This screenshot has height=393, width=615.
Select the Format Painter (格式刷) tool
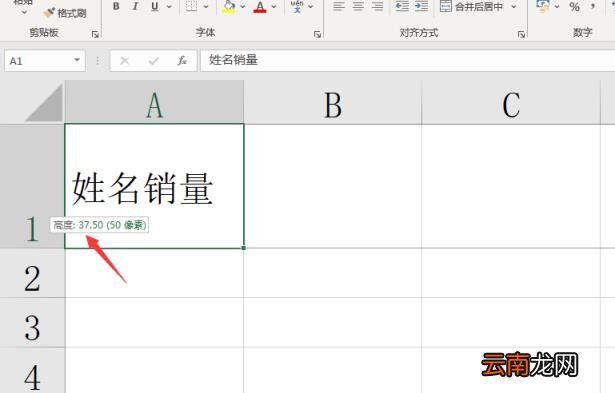click(65, 13)
